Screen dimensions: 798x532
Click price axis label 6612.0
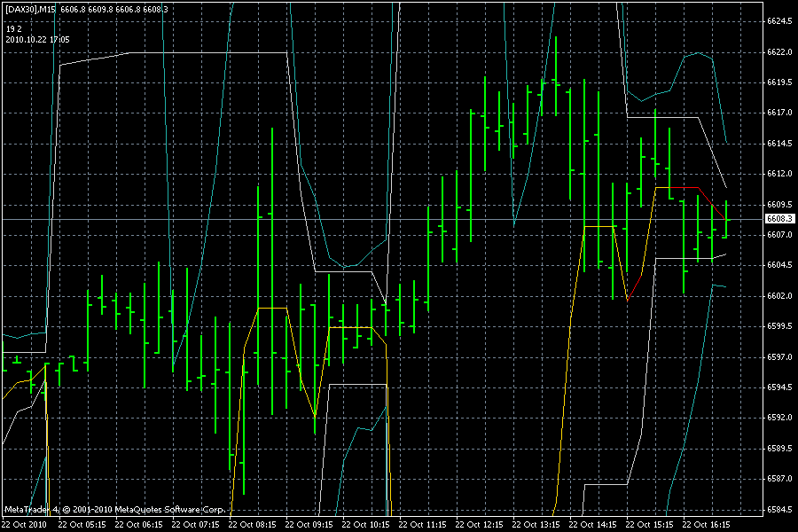point(779,174)
